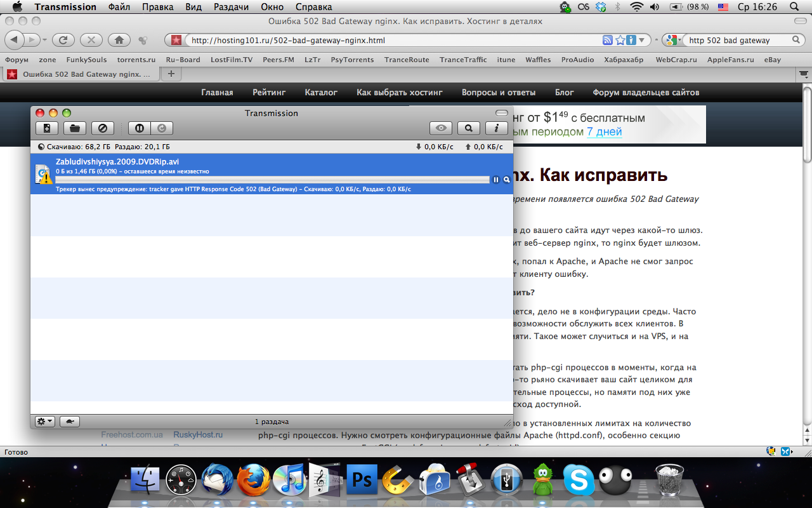The width and height of the screenshot is (812, 508).
Task: Pause the Zabludivshiysya torrent with its pause button
Action: click(x=496, y=180)
